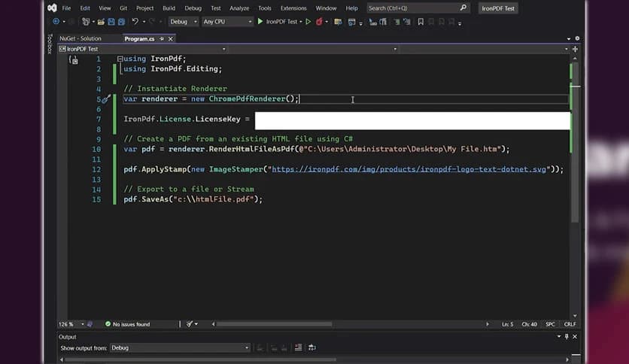This screenshot has height=364, width=629.
Task: Click the CRLF line ending indicator
Action: [x=570, y=324]
